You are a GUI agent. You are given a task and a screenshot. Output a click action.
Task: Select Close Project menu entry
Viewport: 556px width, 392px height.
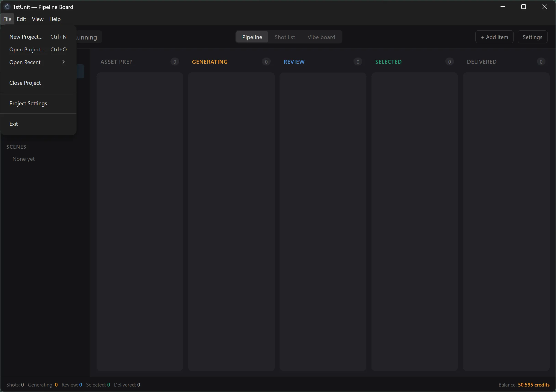tap(38, 83)
